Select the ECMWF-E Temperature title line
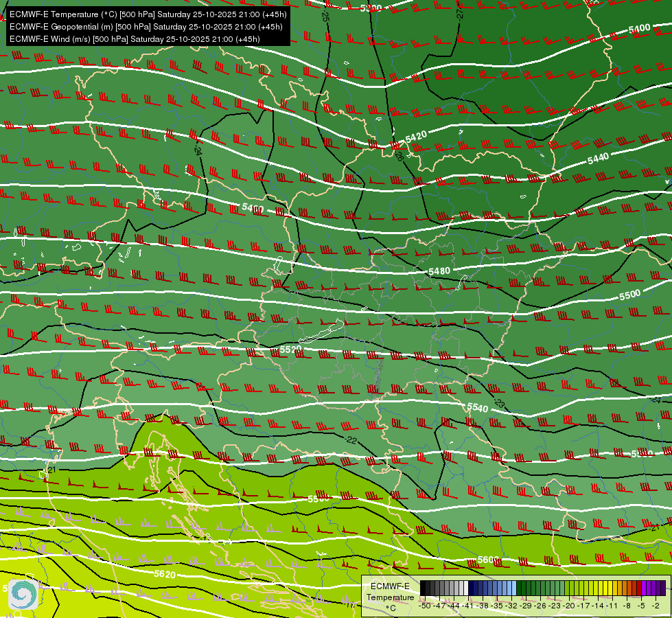Screen dimensions: 672x618 coord(148,14)
